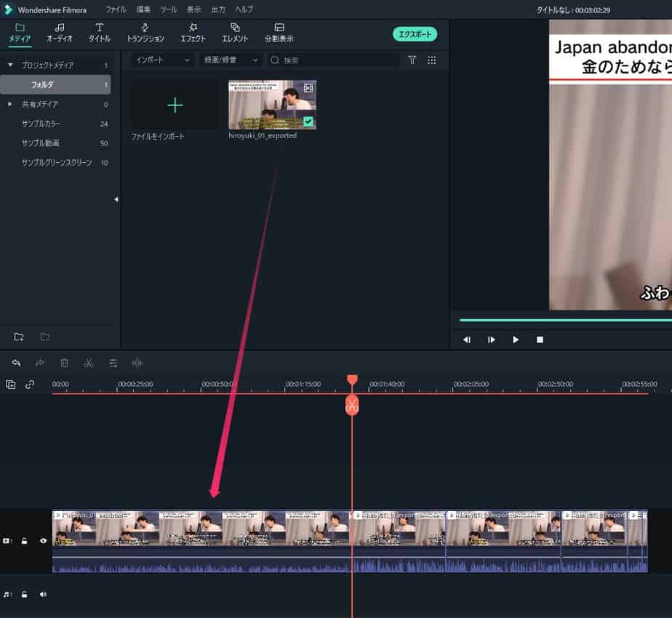Select Sample Green Screen item
This screenshot has height=618, width=672.
pos(55,162)
